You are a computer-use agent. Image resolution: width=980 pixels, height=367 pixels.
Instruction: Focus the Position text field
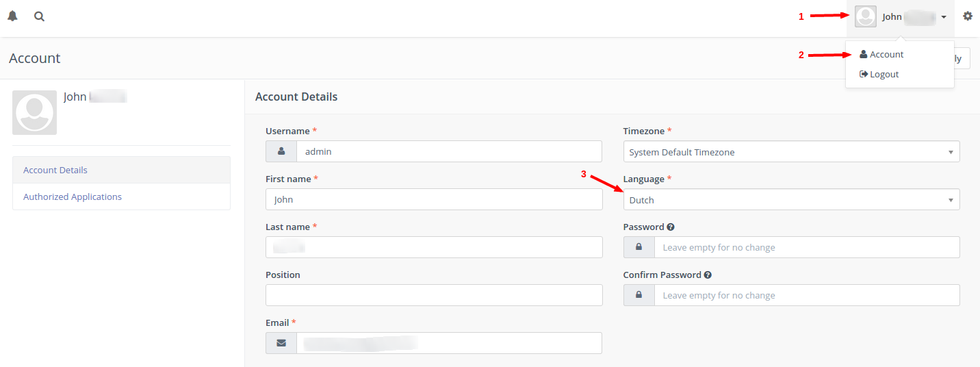pyautogui.click(x=434, y=295)
